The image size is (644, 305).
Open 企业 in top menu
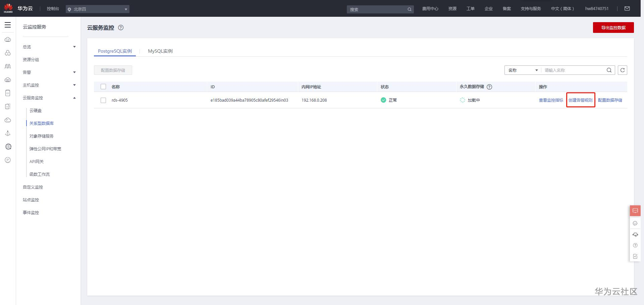point(489,9)
